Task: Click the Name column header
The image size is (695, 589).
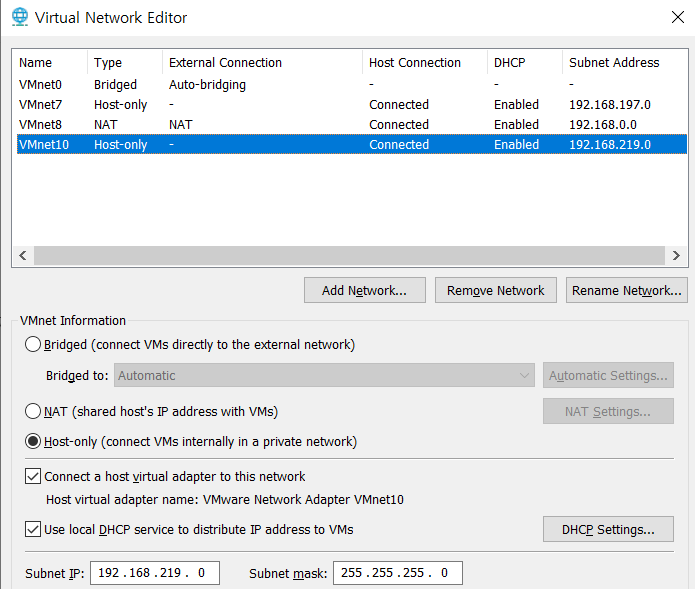Action: 50,62
